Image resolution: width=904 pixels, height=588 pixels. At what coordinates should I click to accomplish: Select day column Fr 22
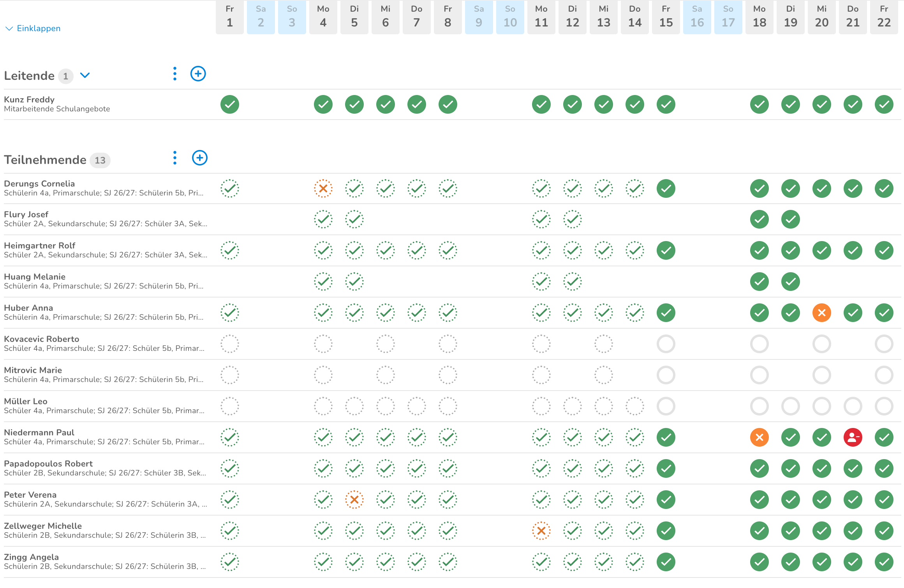[x=884, y=17]
